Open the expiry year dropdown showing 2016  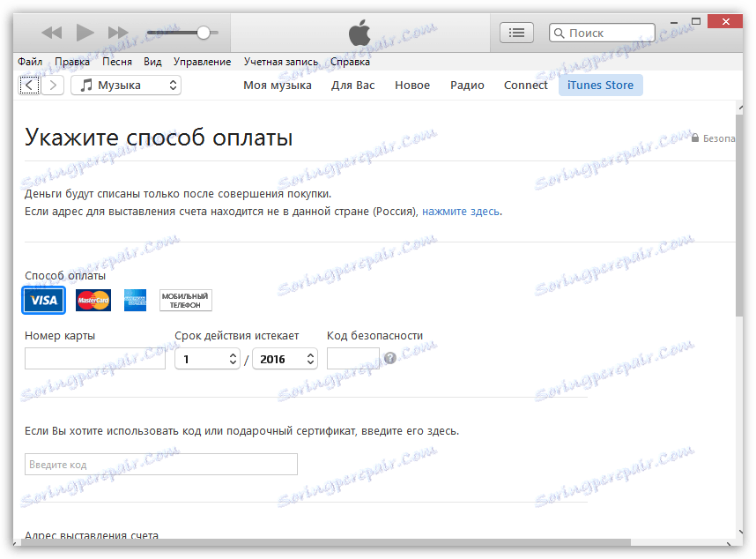285,359
